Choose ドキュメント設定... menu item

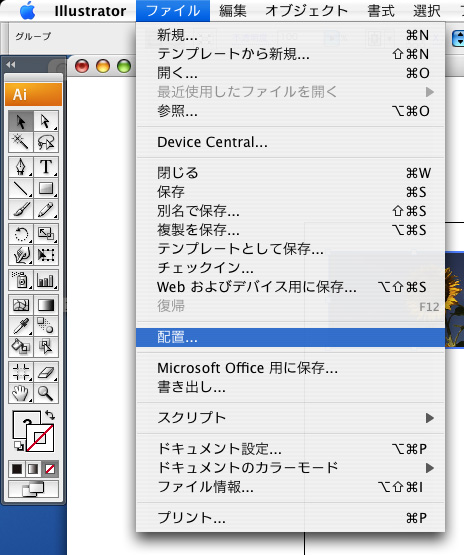coord(291,449)
